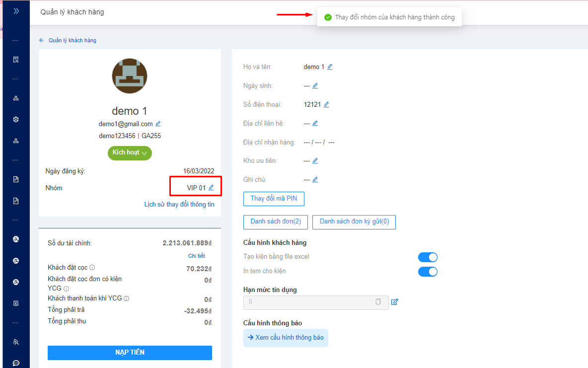Open the Danh sách đơn(2) list
588x368 pixels.
(276, 221)
